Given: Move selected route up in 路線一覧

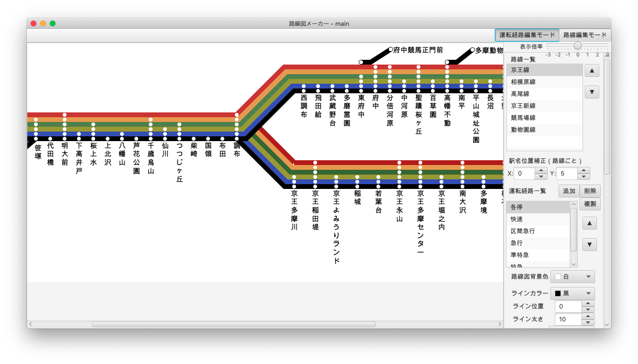Looking at the screenshot, I should click(592, 71).
